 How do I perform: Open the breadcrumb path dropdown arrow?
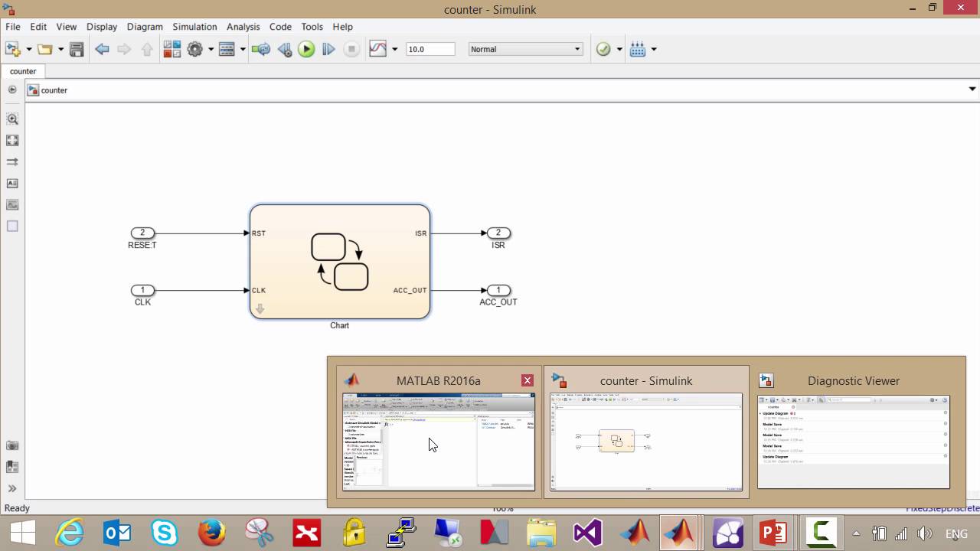pos(972,90)
